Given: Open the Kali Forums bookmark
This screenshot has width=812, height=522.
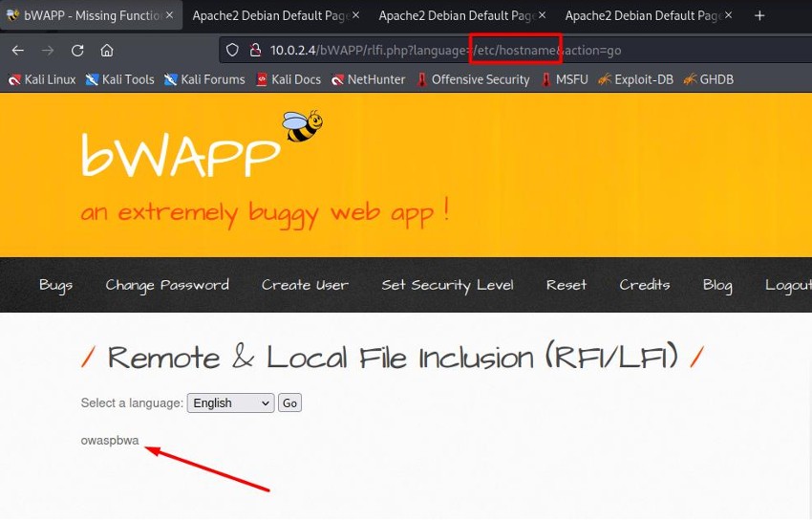Looking at the screenshot, I should (204, 79).
